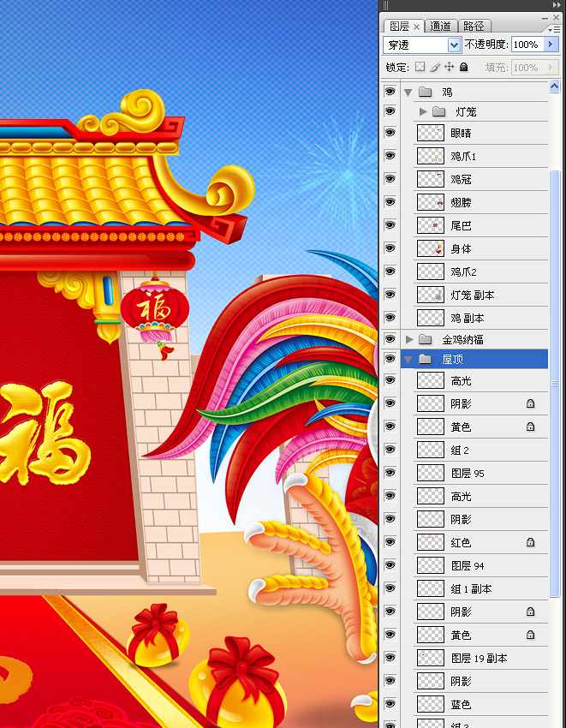The image size is (566, 728).
Task: Collapse the 鸡 group triangle
Action: click(x=408, y=92)
